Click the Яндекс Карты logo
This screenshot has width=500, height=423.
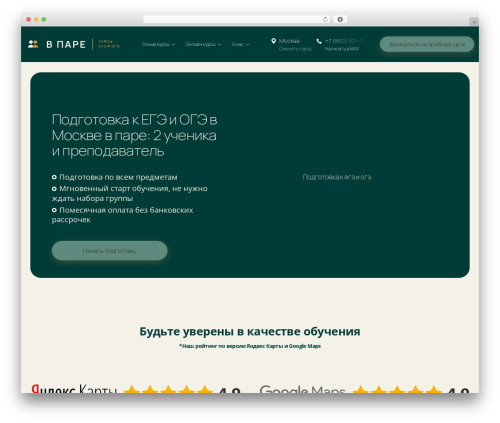(74, 389)
